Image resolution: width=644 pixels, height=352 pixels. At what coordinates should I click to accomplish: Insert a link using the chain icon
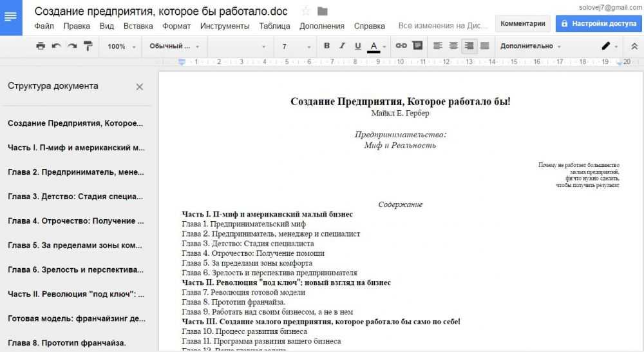(x=401, y=46)
